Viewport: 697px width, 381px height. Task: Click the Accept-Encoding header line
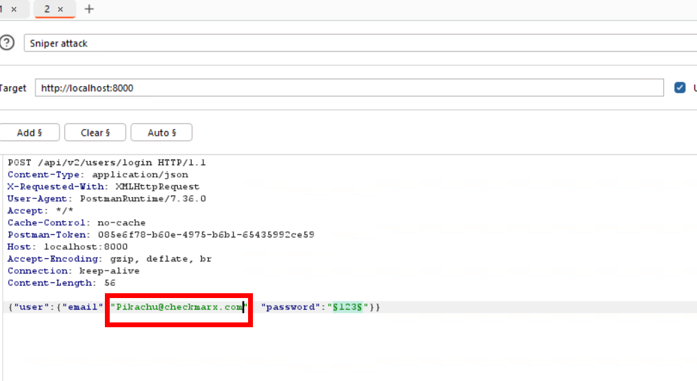pyautogui.click(x=109, y=259)
